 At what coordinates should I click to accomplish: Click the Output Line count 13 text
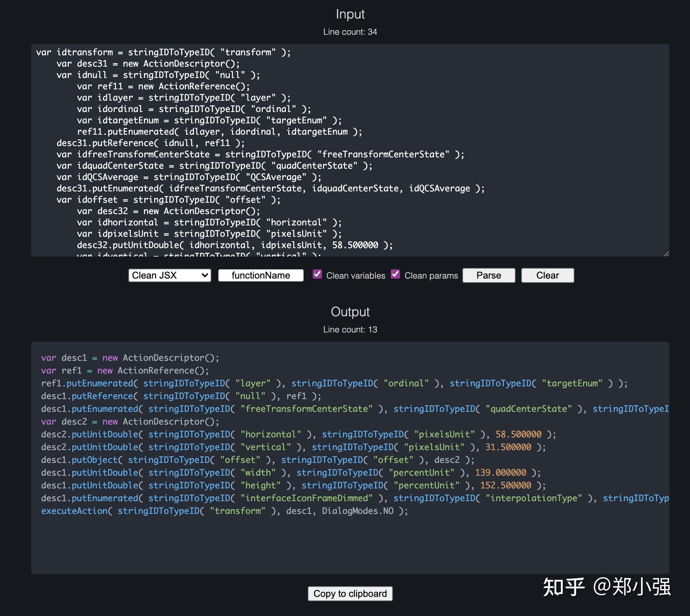[x=350, y=330]
